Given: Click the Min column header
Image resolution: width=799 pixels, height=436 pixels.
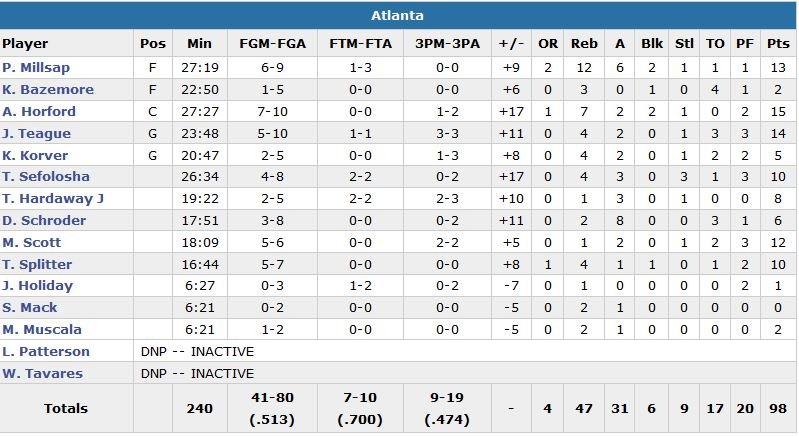Looking at the screenshot, I should [199, 44].
